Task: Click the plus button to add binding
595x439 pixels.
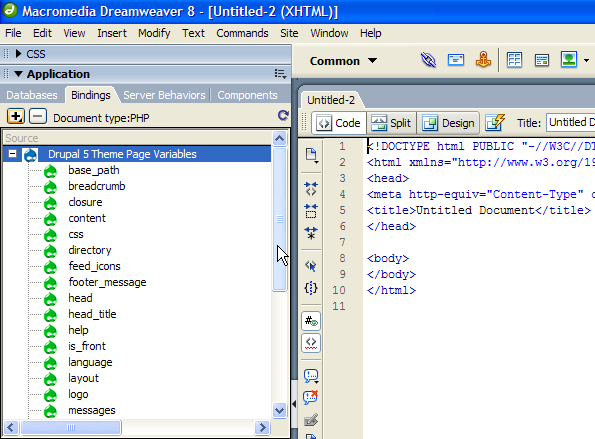Action: pyautogui.click(x=16, y=116)
